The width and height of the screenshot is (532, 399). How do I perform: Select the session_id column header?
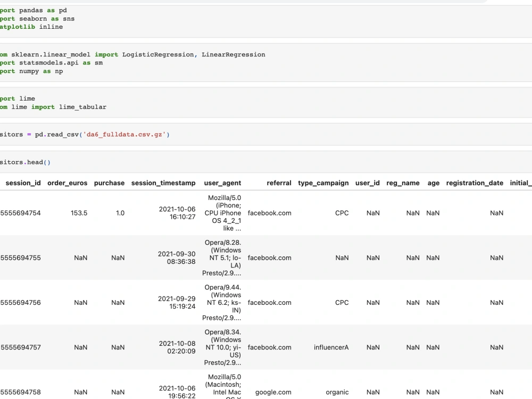tap(23, 182)
